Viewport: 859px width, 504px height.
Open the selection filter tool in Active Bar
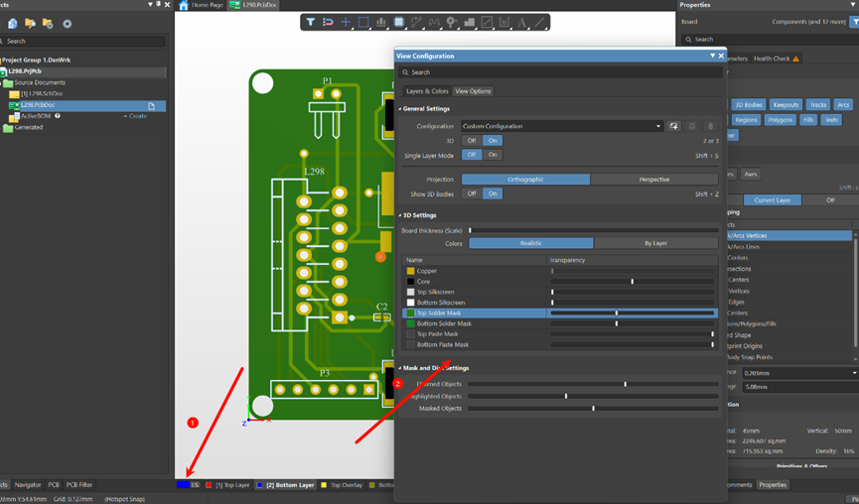click(x=311, y=23)
